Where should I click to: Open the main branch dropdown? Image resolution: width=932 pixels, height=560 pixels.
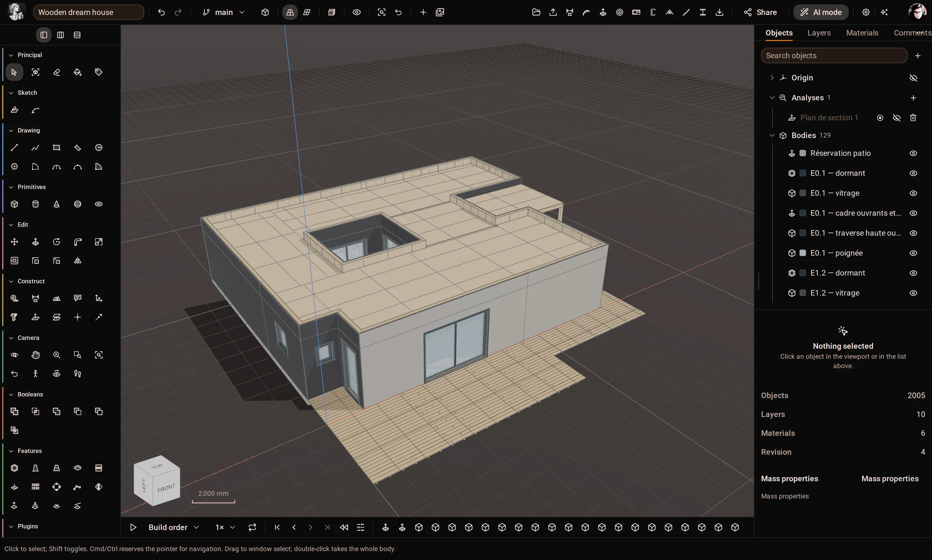click(x=224, y=12)
